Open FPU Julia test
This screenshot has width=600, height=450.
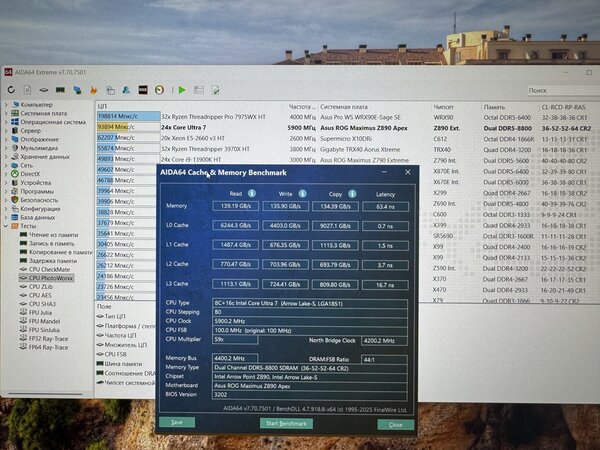point(40,313)
